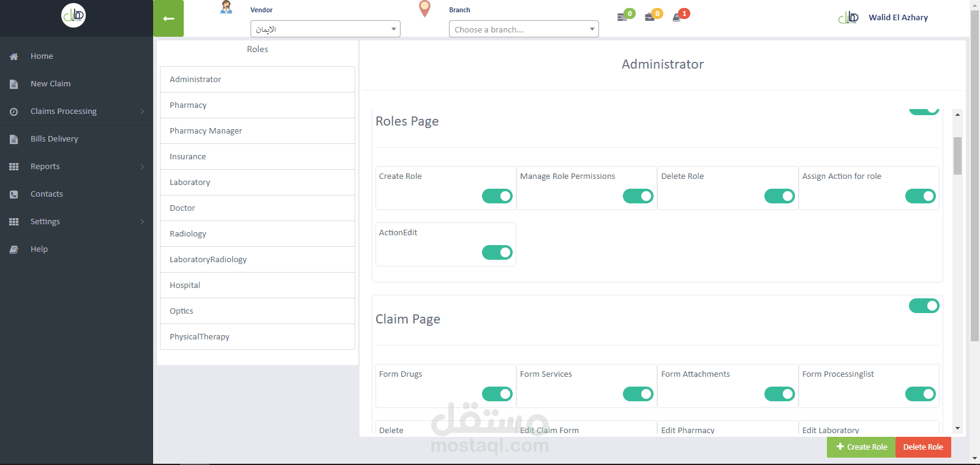Click the Edit Pharmacy label
980x465 pixels.
688,430
